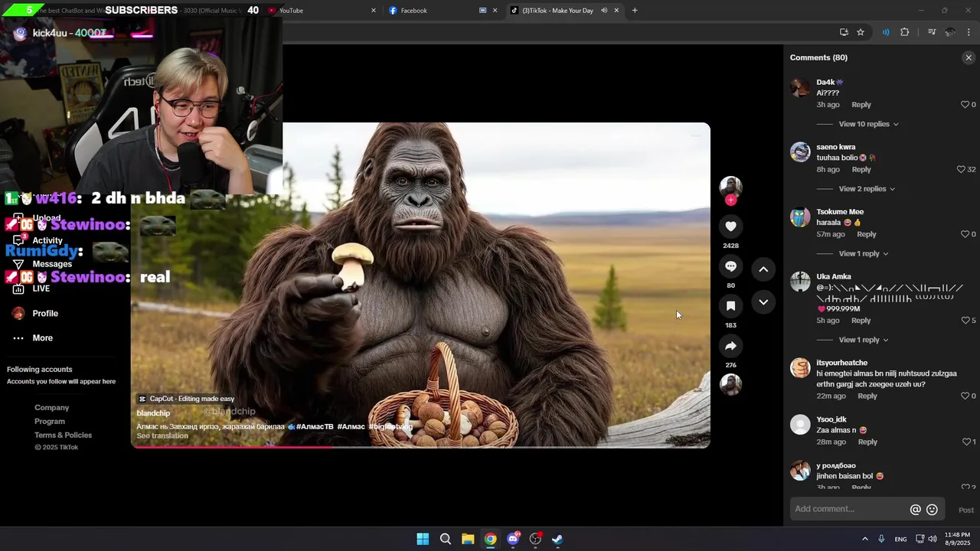Bookmark this page with the star icon

(861, 32)
